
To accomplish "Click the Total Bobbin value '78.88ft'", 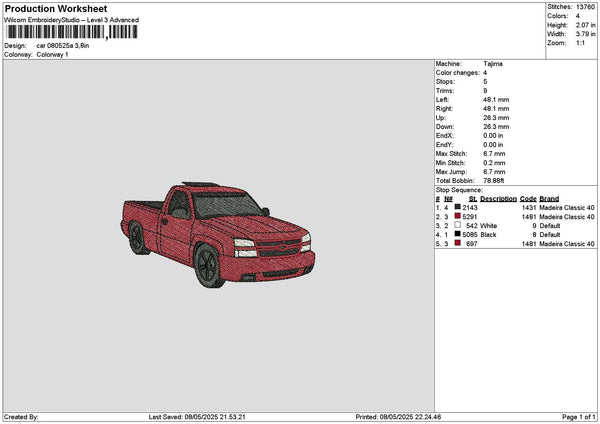I will coord(494,181).
